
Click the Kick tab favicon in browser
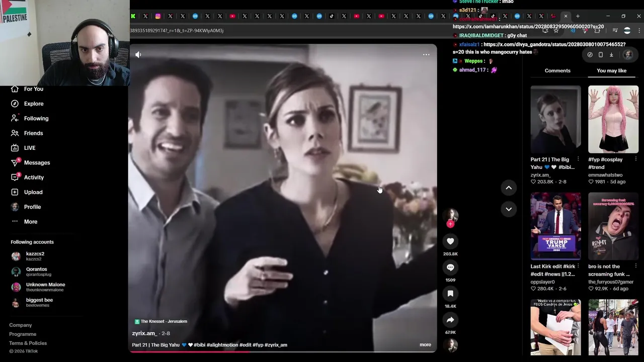click(133, 16)
